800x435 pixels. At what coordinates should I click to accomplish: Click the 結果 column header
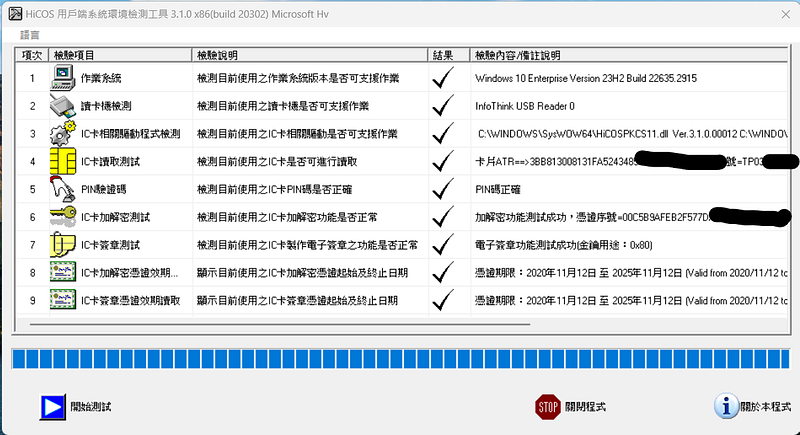[449, 55]
